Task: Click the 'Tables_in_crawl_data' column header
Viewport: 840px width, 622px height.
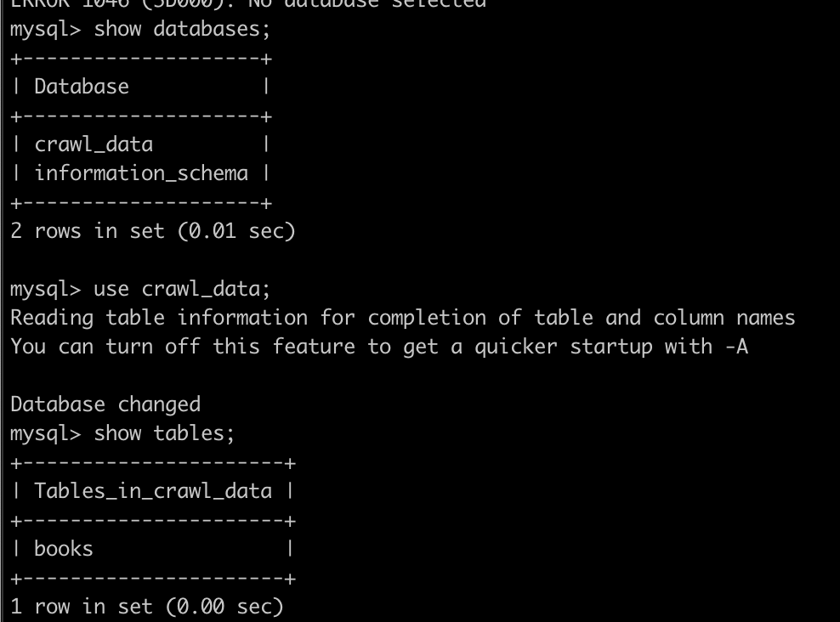Action: tap(153, 491)
